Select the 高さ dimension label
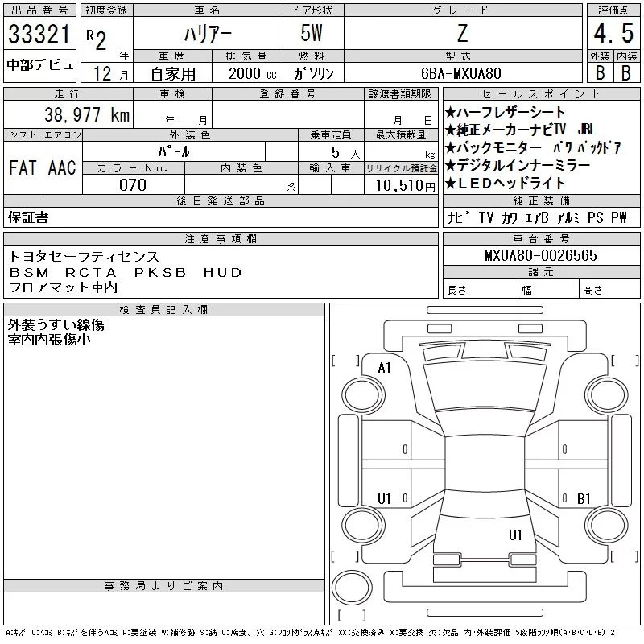 coord(592,291)
